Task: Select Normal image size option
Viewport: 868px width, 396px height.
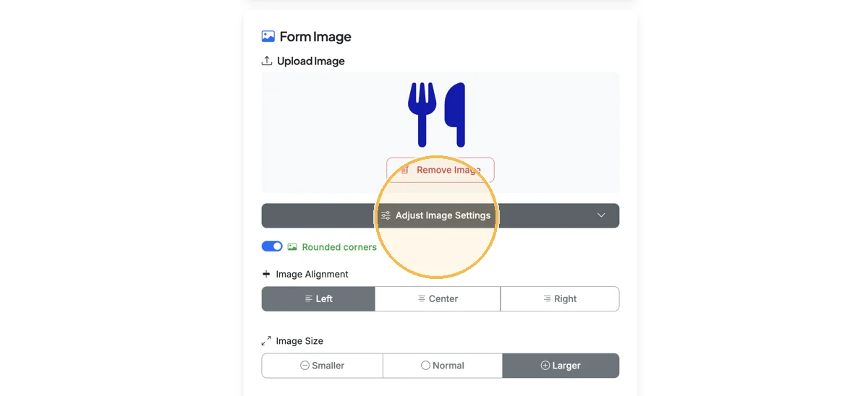Action: pyautogui.click(x=443, y=366)
